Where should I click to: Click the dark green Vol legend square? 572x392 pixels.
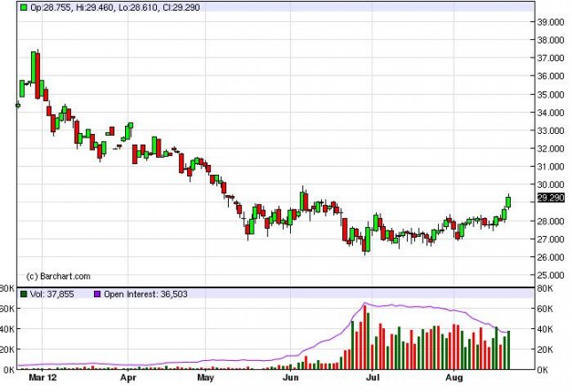pos(24,294)
